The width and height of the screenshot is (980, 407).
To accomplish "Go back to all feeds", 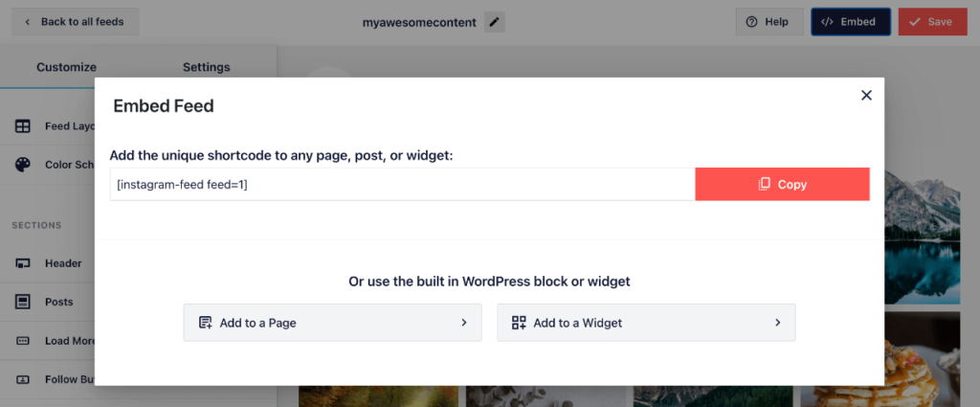I will click(x=75, y=22).
